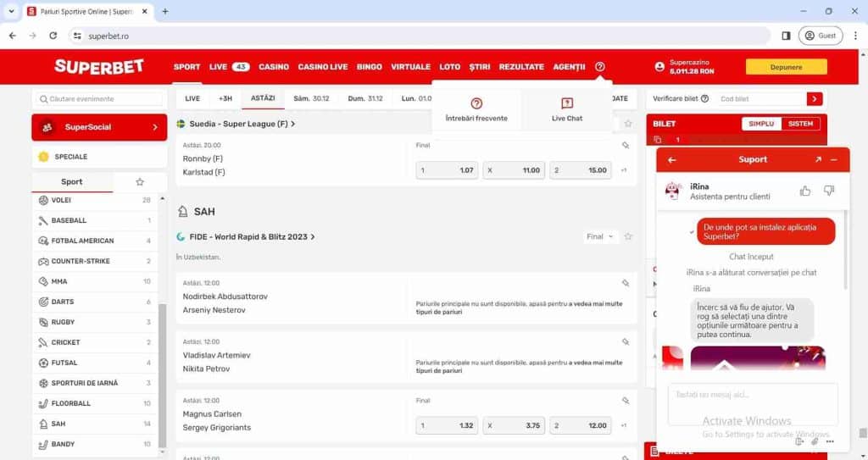Open the CASINO menu item
868x460 pixels.
coord(274,67)
